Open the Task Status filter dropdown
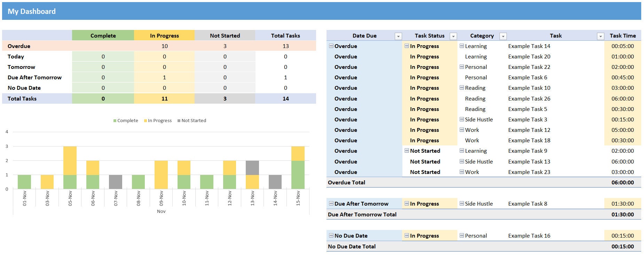Viewport: 644px width, 255px height. tap(453, 36)
